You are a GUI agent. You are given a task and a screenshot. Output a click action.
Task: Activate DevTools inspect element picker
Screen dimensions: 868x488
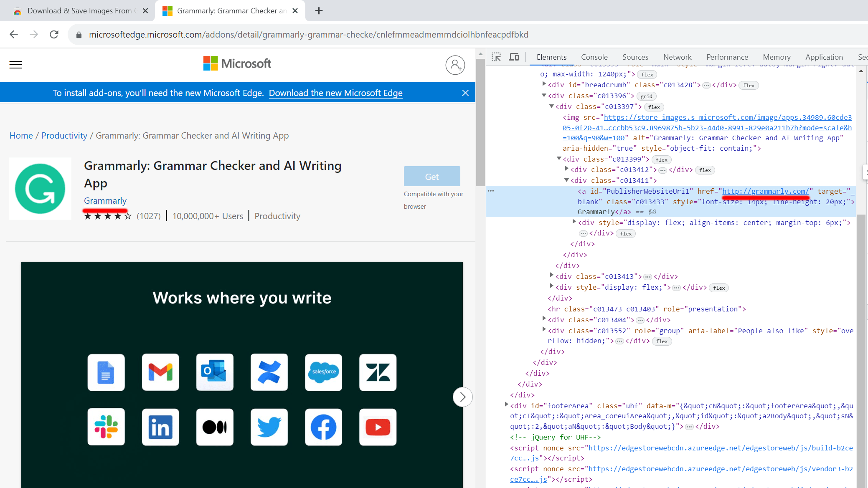[x=496, y=57]
